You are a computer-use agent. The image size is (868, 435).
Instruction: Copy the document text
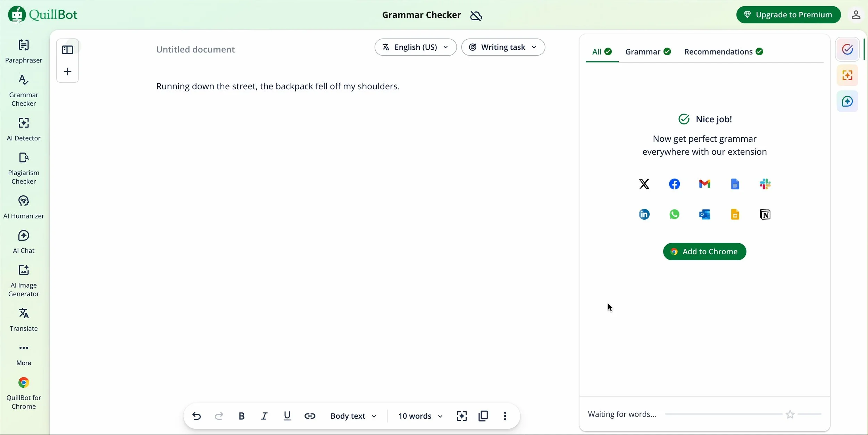click(x=483, y=416)
